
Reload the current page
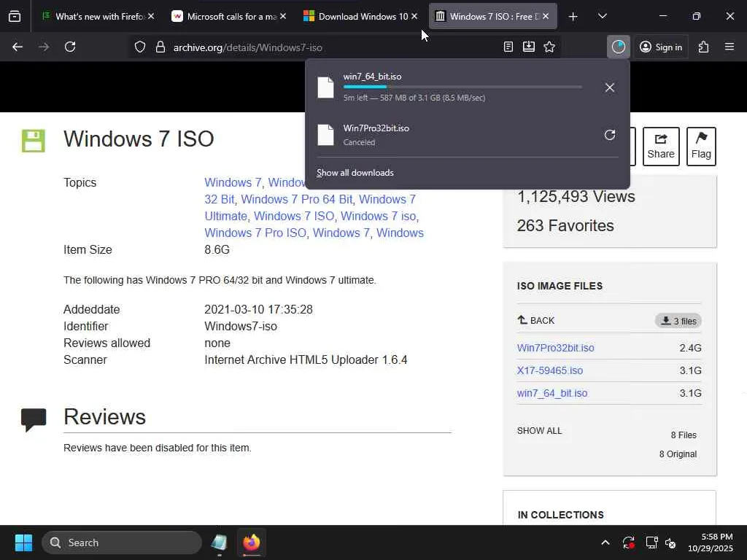tap(70, 47)
